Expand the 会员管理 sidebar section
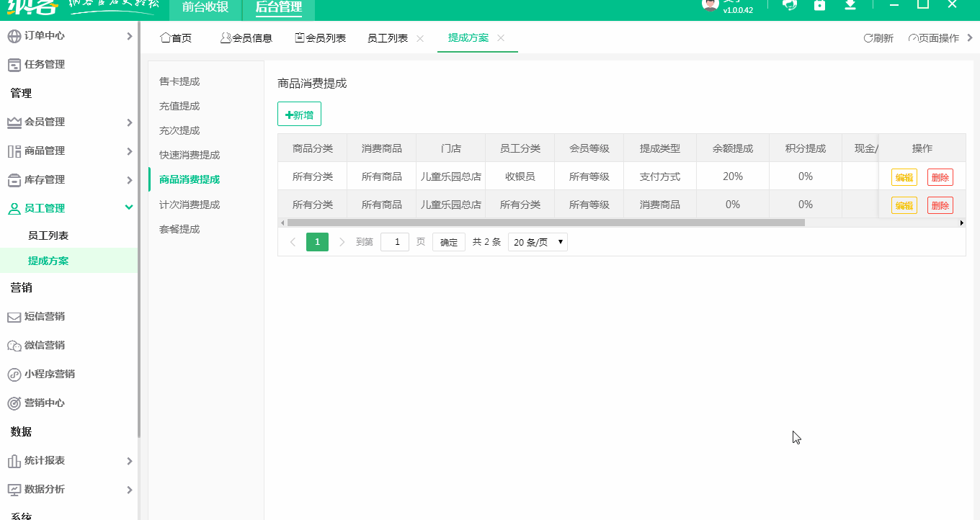This screenshot has height=520, width=980. coord(43,122)
